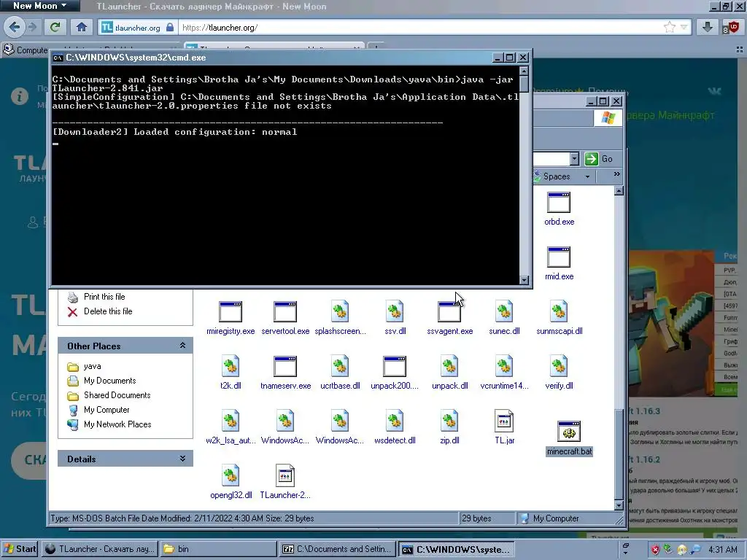Switch to 7-Zip Documents and Settings taskbar button

[x=338, y=549]
